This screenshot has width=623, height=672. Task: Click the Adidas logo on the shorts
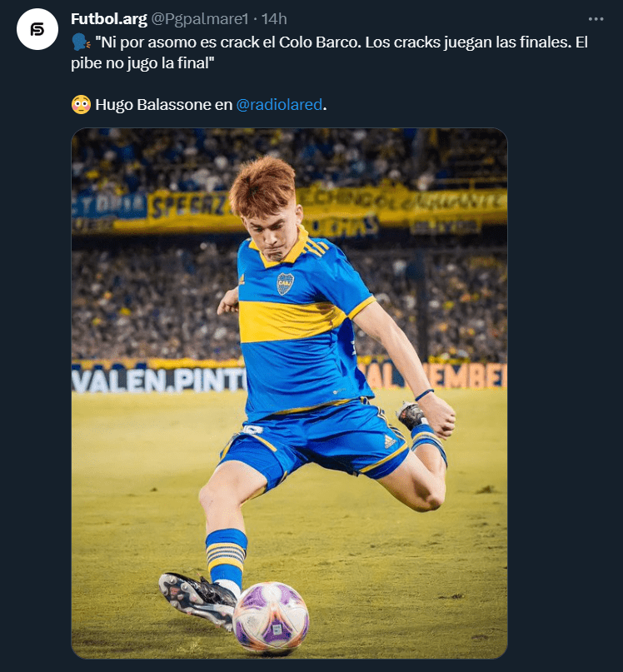pyautogui.click(x=390, y=441)
